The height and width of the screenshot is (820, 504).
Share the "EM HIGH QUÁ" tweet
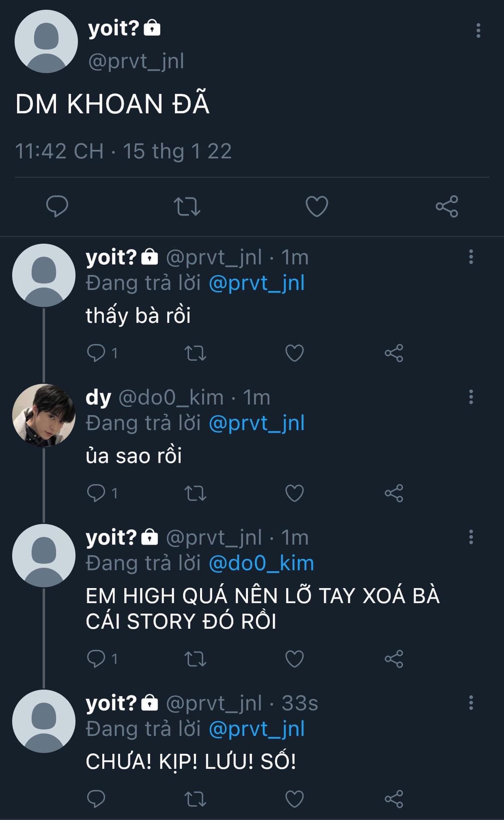click(393, 659)
